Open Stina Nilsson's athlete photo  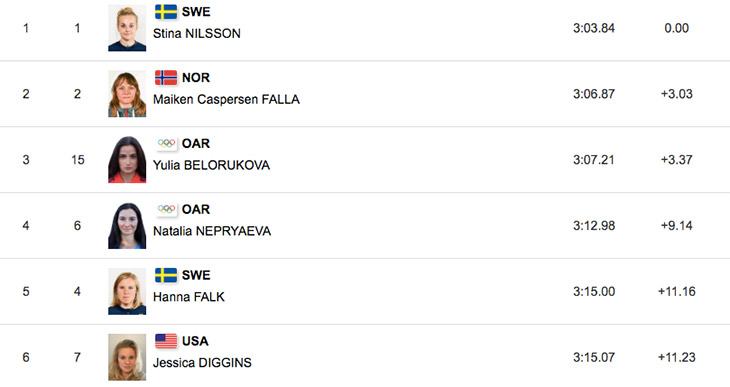click(127, 28)
